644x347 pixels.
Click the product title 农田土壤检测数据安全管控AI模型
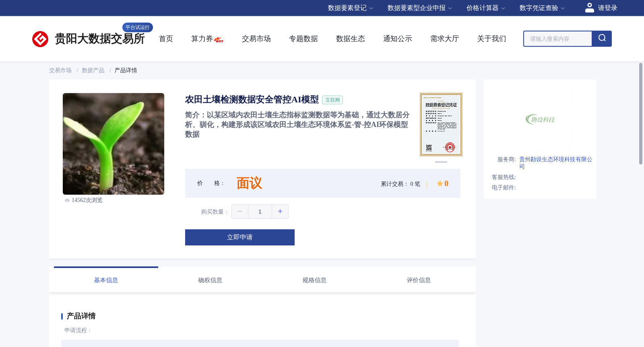pyautogui.click(x=252, y=100)
